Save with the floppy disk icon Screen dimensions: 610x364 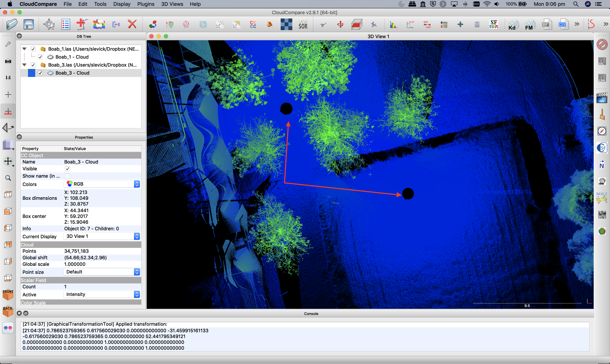click(x=29, y=24)
